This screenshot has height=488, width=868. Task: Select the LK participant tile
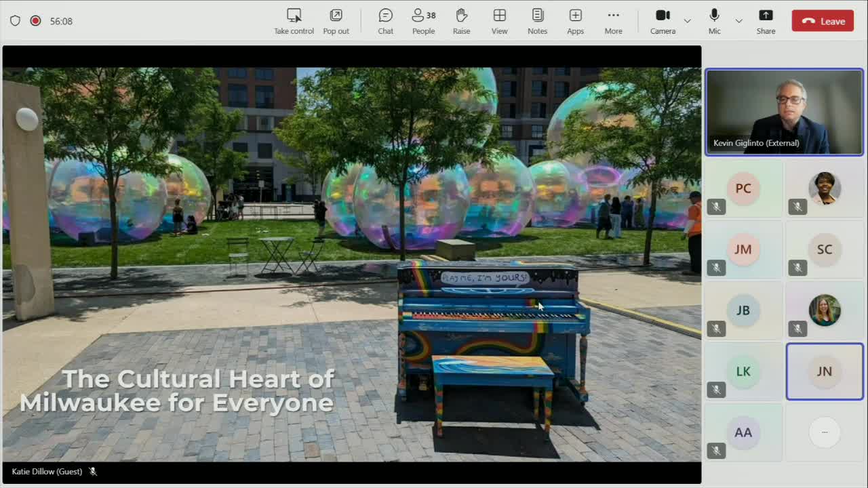744,371
